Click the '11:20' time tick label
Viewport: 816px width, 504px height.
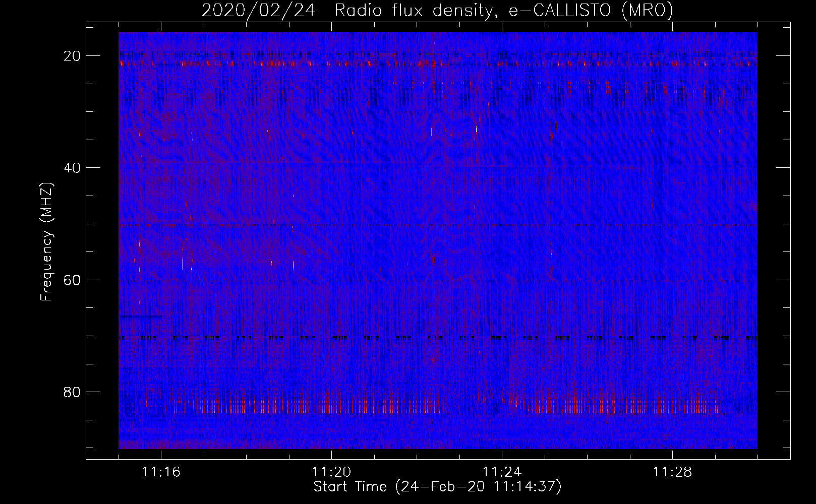coord(331,472)
